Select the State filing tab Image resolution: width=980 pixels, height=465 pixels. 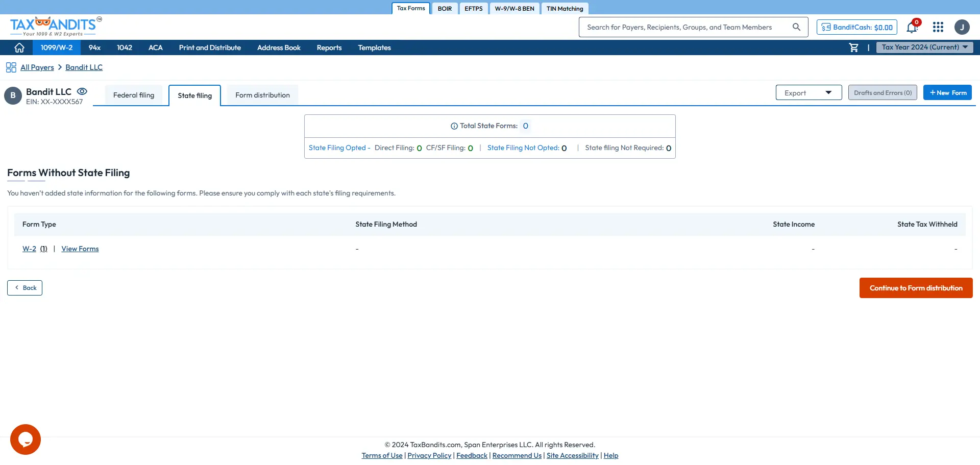pyautogui.click(x=194, y=96)
